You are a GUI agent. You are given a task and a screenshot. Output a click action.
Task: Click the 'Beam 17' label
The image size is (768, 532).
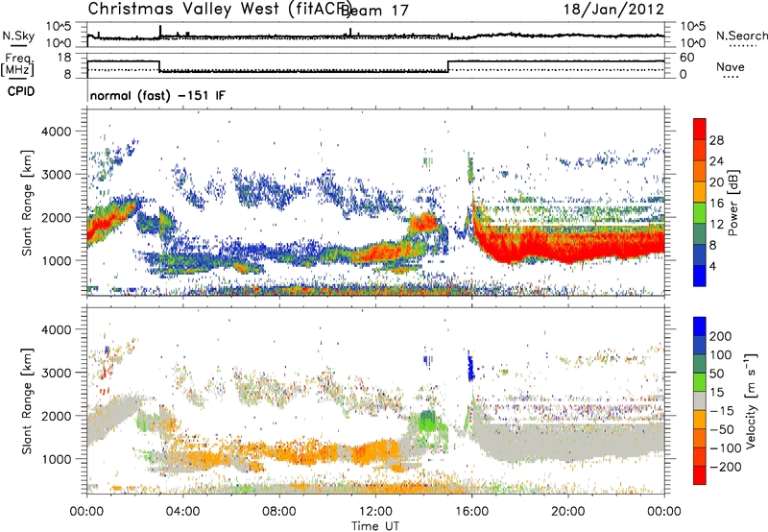(374, 11)
